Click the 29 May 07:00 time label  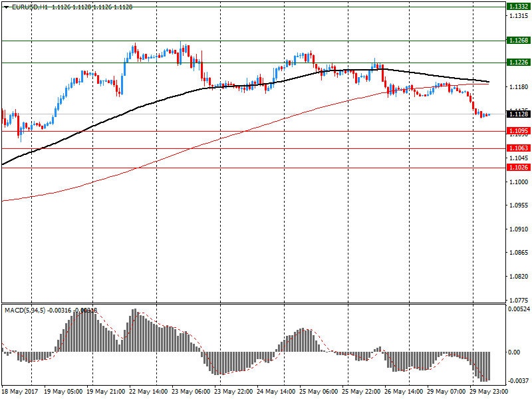coord(446,391)
